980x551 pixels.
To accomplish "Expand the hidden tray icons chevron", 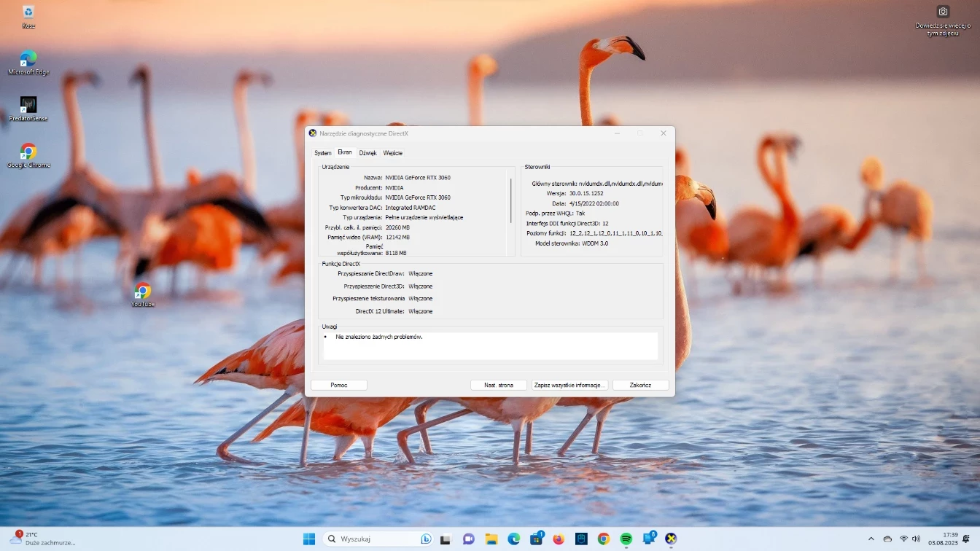I will (871, 539).
